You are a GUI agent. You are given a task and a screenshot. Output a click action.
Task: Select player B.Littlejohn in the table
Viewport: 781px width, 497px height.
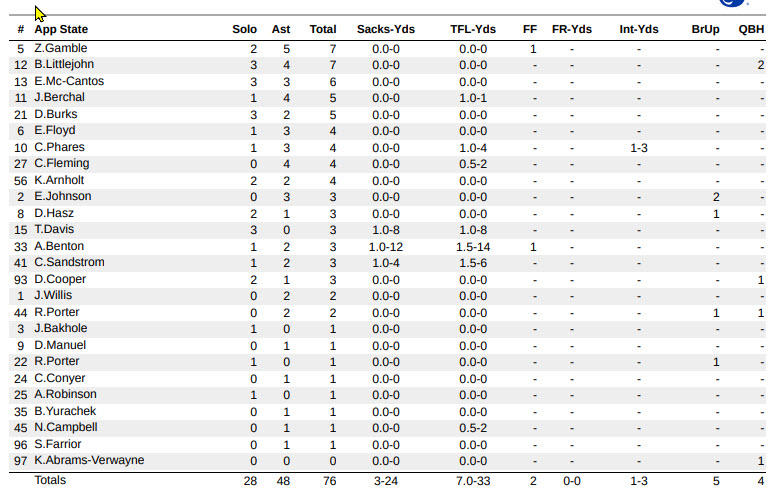tap(67, 65)
